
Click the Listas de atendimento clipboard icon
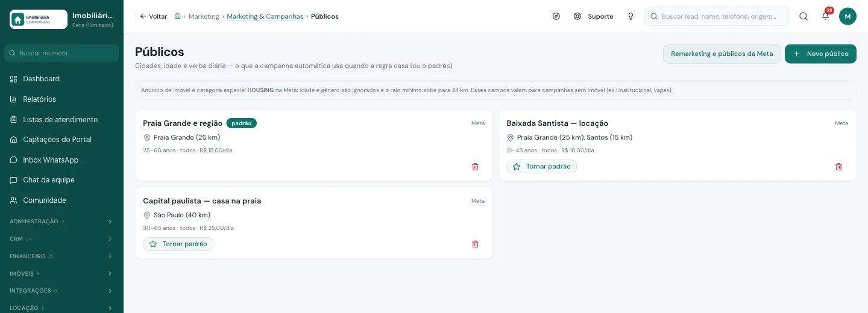point(14,120)
